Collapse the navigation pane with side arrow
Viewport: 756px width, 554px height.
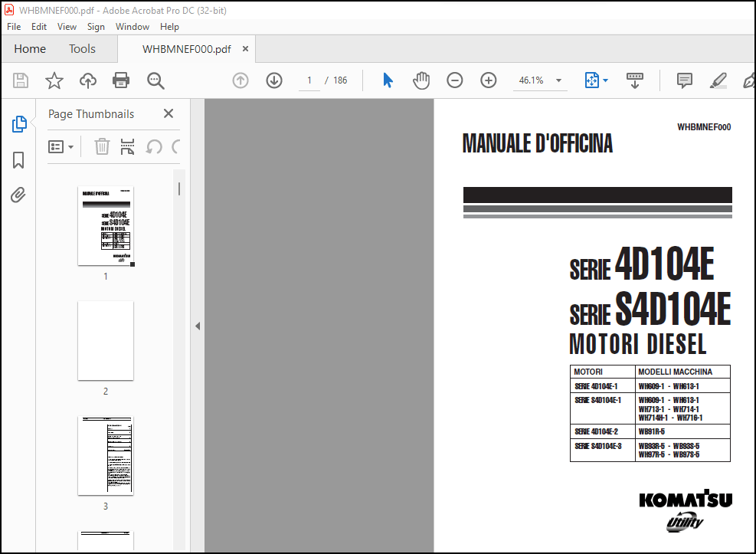click(x=198, y=326)
